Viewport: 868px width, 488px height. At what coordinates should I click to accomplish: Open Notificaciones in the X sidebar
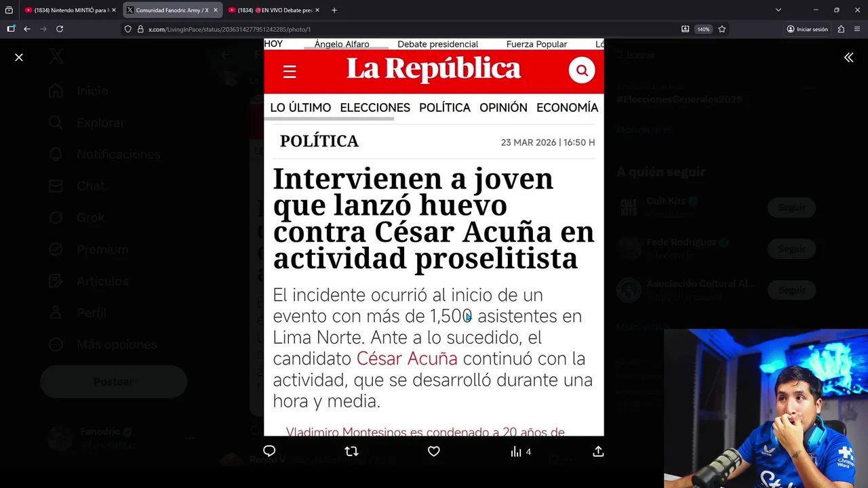tap(104, 155)
